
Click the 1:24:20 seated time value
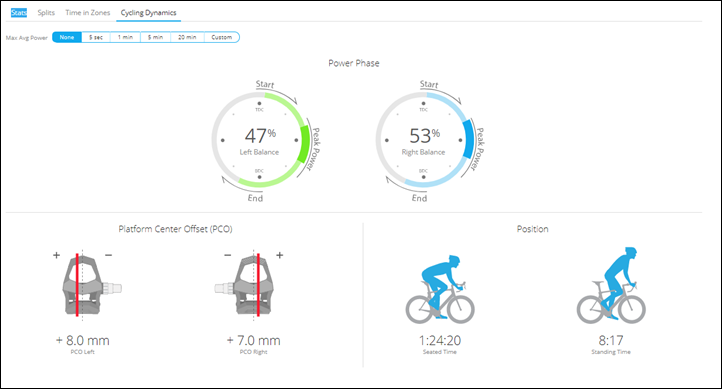pos(440,340)
